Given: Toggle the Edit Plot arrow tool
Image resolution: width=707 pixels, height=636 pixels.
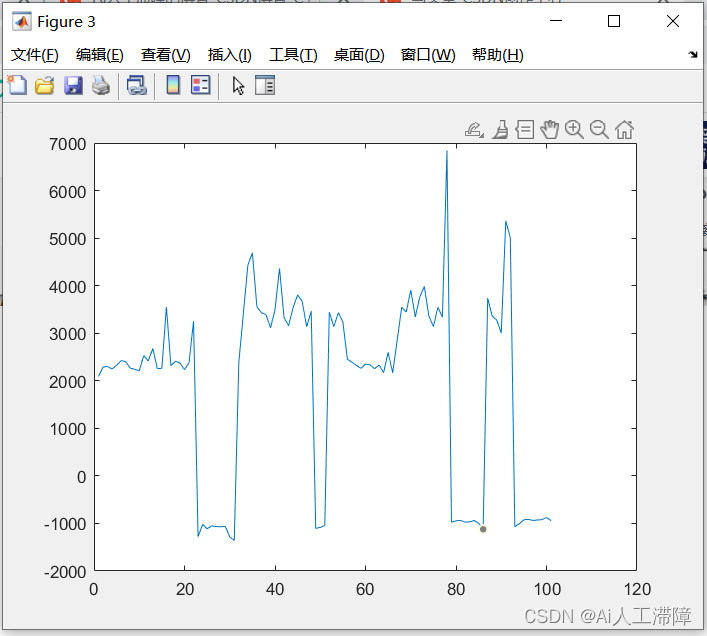Looking at the screenshot, I should (x=239, y=85).
